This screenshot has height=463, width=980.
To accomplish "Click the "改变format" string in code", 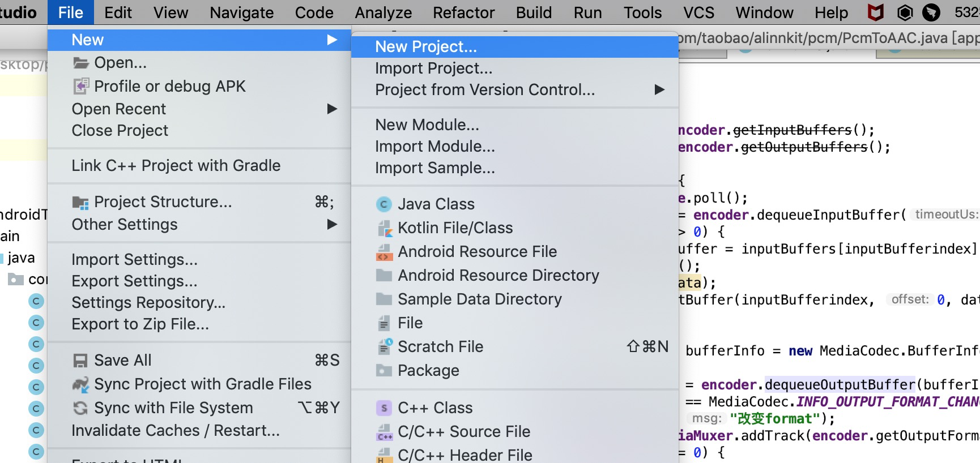I will point(775,419).
